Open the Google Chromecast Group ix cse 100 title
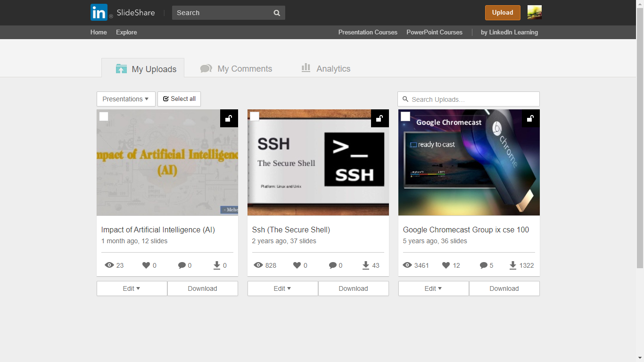The image size is (644, 362). click(466, 230)
